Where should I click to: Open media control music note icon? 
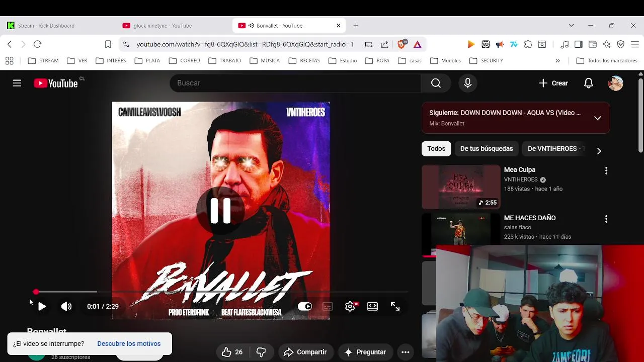point(565,44)
